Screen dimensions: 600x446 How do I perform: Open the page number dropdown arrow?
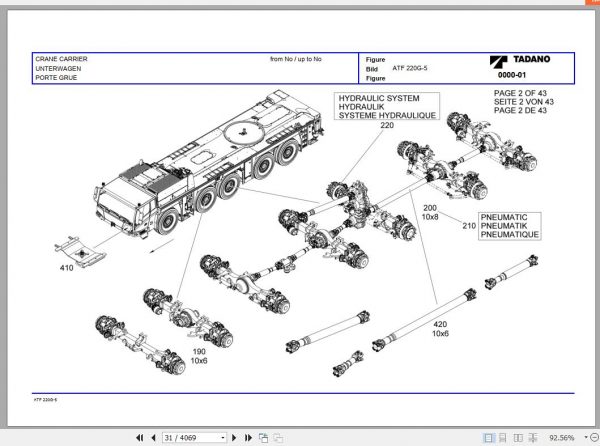click(x=223, y=438)
